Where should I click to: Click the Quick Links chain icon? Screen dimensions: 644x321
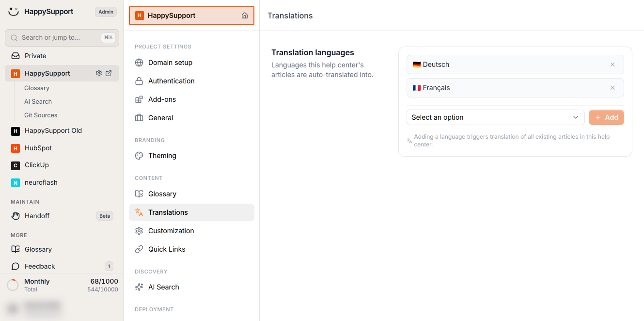pyautogui.click(x=139, y=249)
